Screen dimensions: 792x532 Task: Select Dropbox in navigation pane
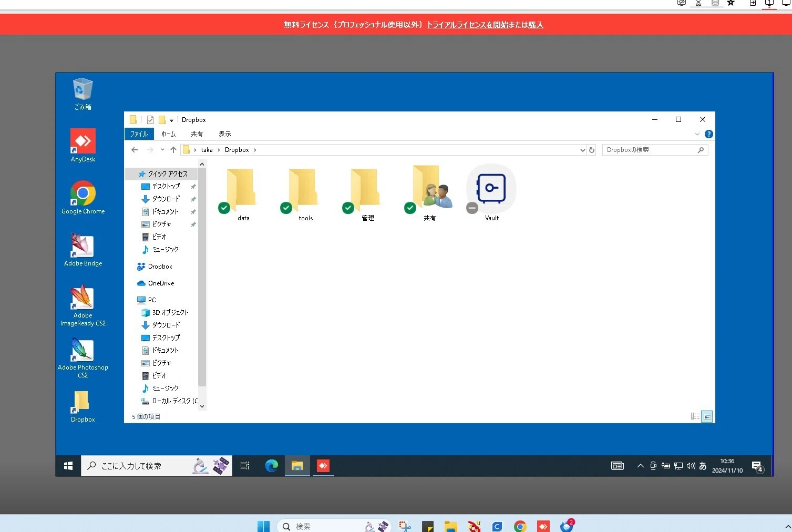click(x=155, y=267)
